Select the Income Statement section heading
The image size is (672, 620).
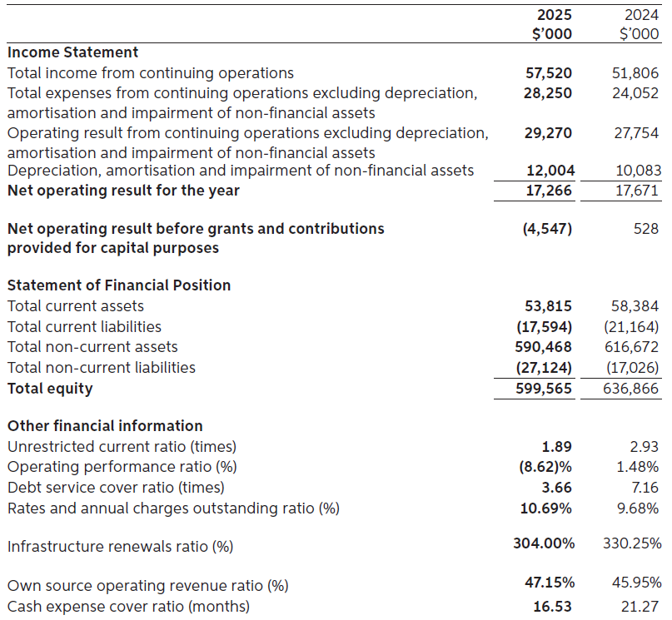72,52
